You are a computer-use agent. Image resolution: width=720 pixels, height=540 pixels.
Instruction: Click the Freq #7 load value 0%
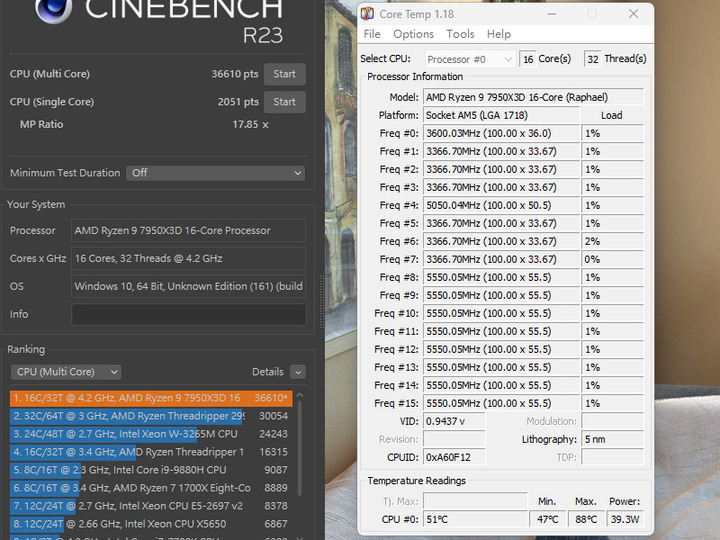613,259
